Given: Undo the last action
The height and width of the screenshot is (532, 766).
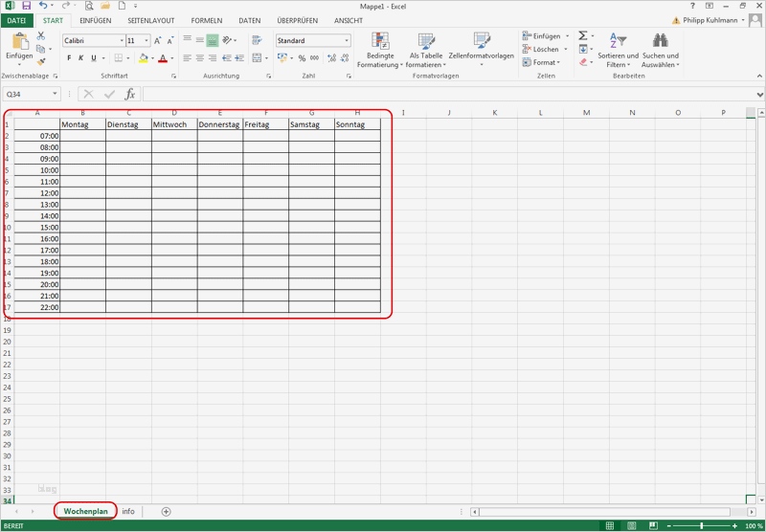Looking at the screenshot, I should [43, 6].
